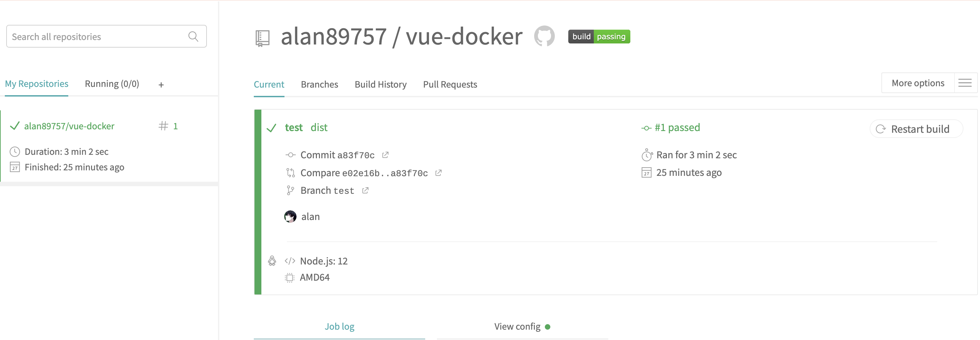Image resolution: width=980 pixels, height=340 pixels.
Task: Click the search magnifier icon
Action: pyautogui.click(x=193, y=37)
